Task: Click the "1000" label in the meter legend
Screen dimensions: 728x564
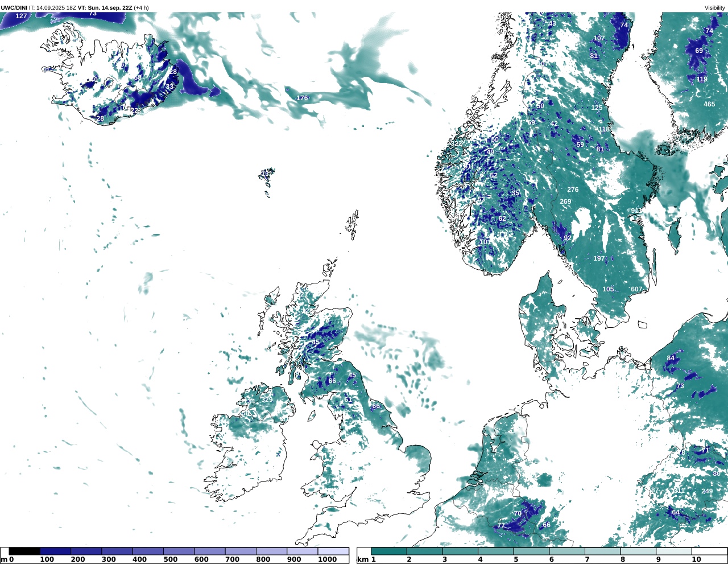Action: [328, 559]
